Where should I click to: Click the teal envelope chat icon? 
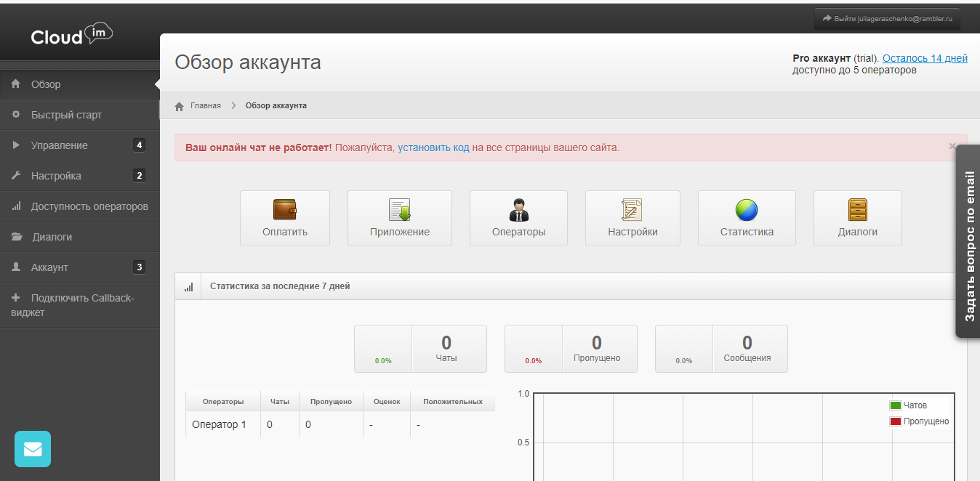pyautogui.click(x=33, y=449)
